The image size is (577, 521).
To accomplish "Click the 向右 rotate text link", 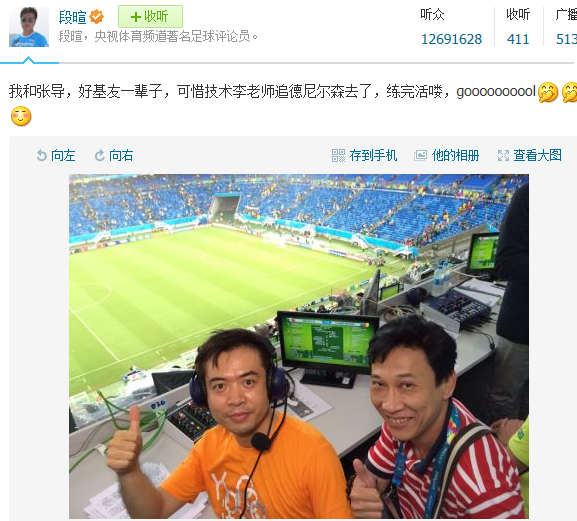I will click(121, 155).
